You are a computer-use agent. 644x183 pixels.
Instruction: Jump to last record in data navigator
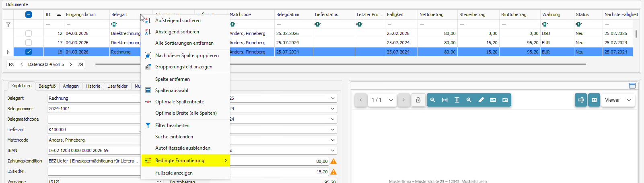[80, 64]
